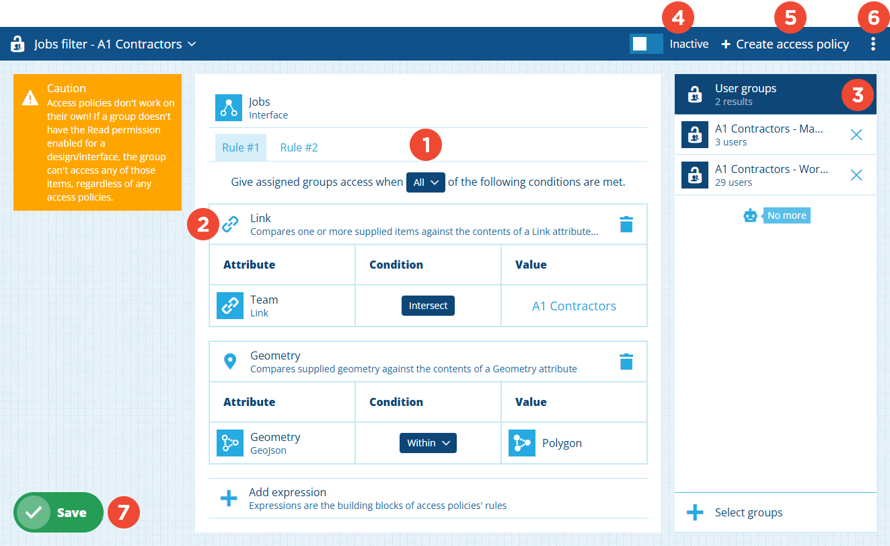Click the Jobs interface title
Screen dimensions: 890x546
tap(259, 102)
